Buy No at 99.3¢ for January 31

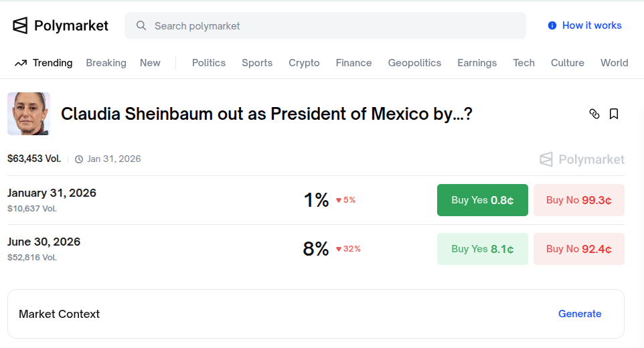(578, 200)
